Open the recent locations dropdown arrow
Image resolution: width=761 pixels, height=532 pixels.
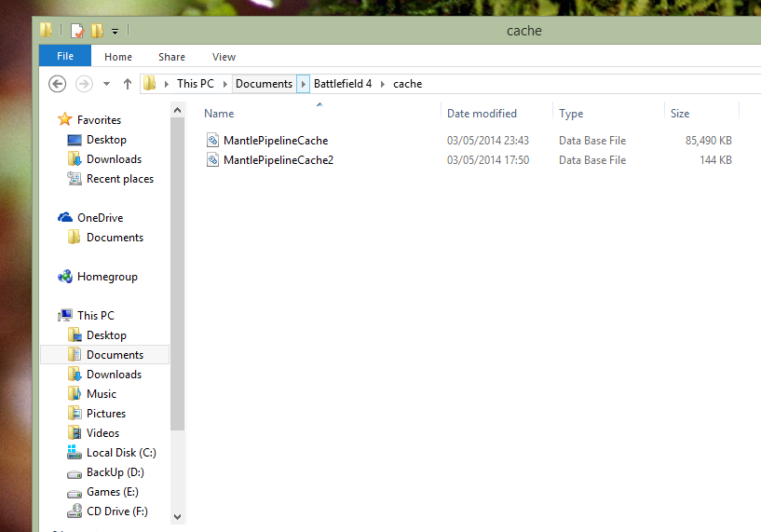click(x=107, y=84)
